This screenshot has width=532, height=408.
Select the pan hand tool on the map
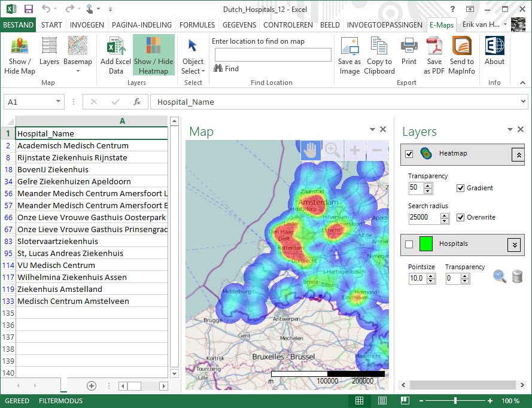pyautogui.click(x=310, y=151)
